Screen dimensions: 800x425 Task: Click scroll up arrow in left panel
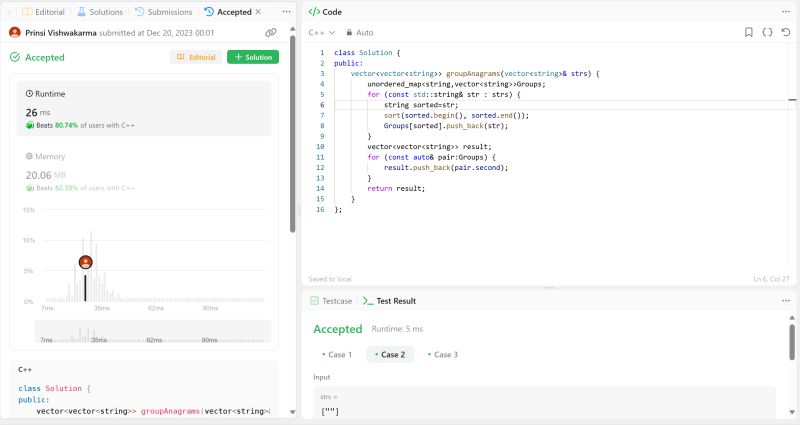[293, 29]
